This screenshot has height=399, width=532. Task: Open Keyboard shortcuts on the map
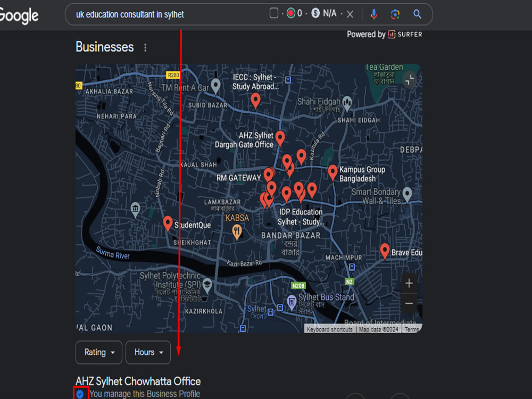tap(329, 329)
